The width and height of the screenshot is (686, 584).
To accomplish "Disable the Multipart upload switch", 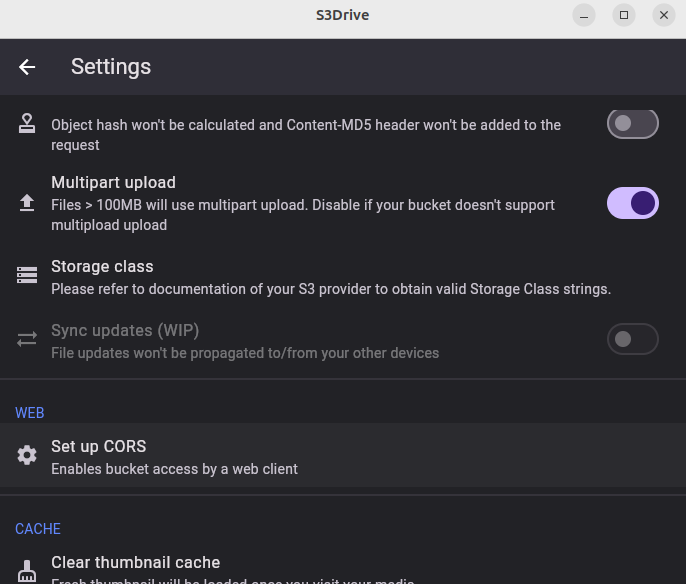I will 633,203.
